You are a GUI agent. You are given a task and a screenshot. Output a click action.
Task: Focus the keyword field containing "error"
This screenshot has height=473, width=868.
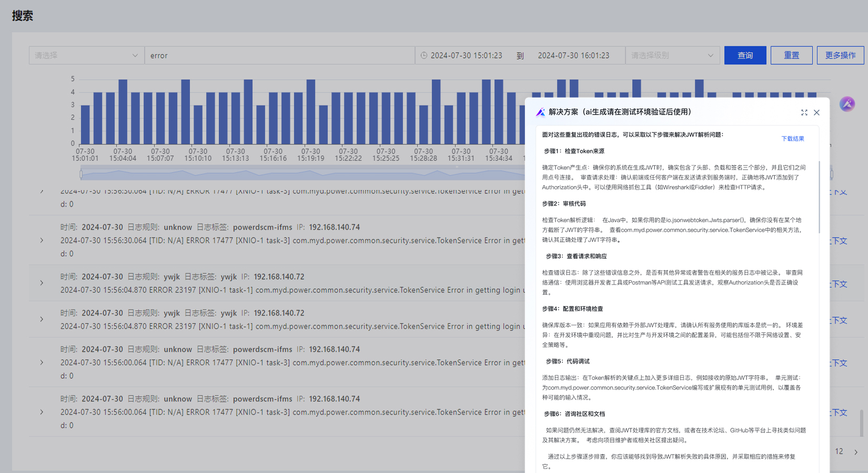coord(279,55)
